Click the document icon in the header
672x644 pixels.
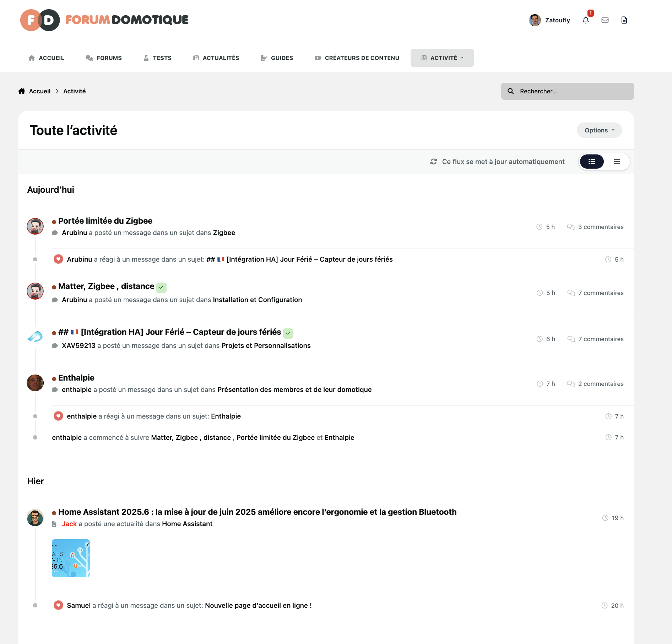click(x=624, y=20)
